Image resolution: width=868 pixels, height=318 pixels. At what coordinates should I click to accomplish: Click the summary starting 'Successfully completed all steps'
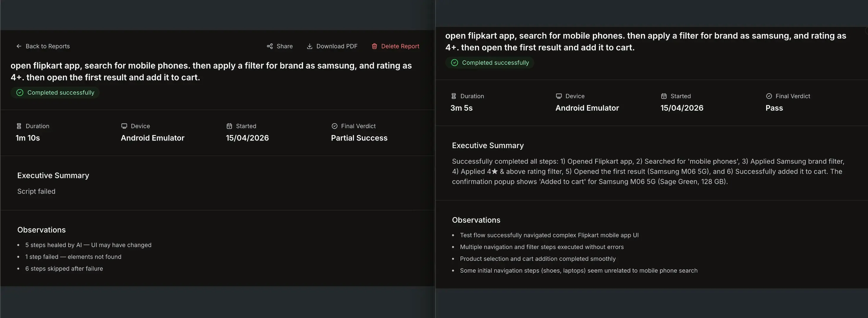648,172
